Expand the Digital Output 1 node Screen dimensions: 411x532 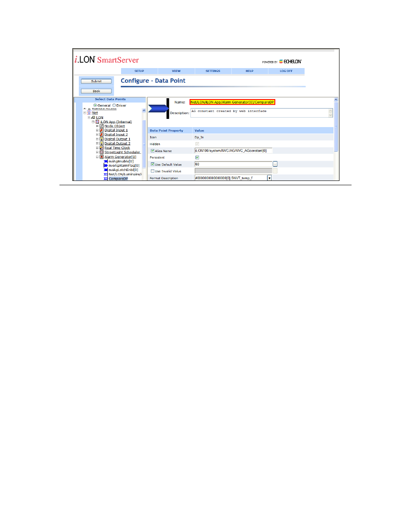click(97, 139)
